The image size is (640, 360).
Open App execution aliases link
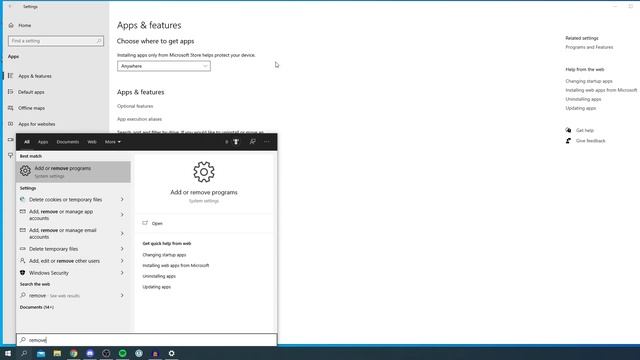pos(139,119)
